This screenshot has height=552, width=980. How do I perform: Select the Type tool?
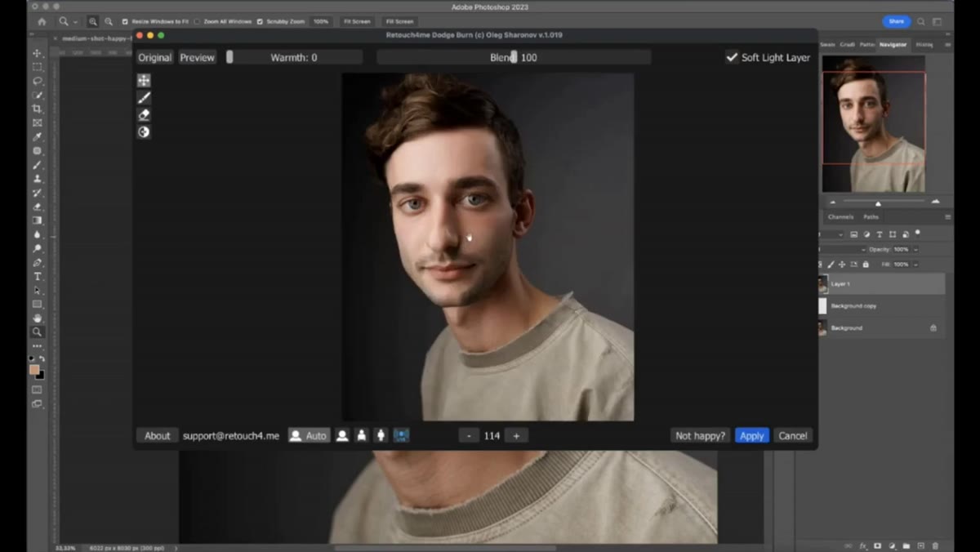[37, 277]
